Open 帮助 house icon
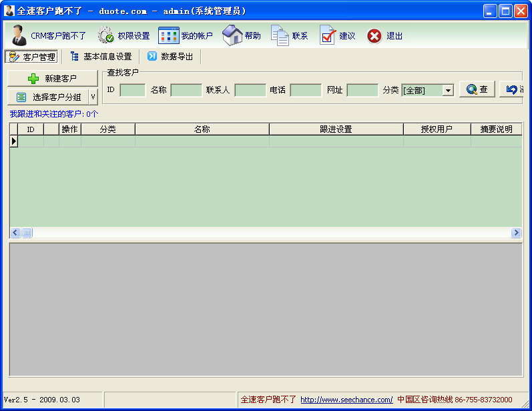This screenshot has width=532, height=411. 232,35
